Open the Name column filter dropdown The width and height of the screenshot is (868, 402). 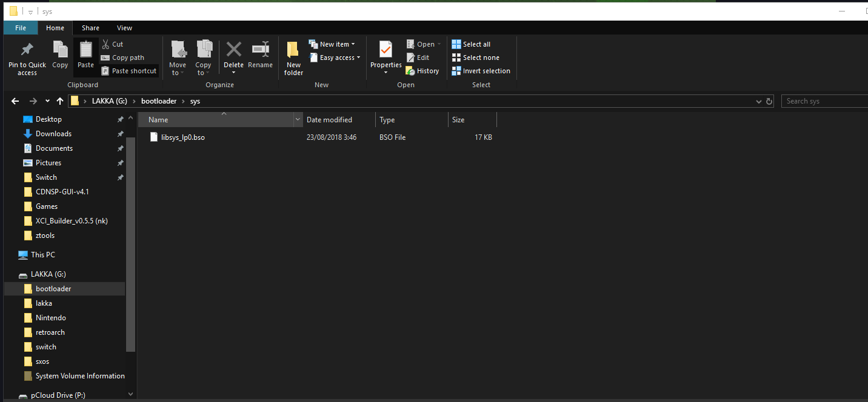pyautogui.click(x=298, y=119)
